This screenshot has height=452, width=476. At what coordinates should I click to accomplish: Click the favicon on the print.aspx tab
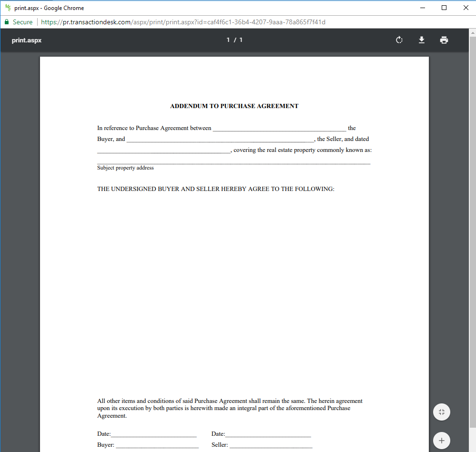pyautogui.click(x=8, y=8)
